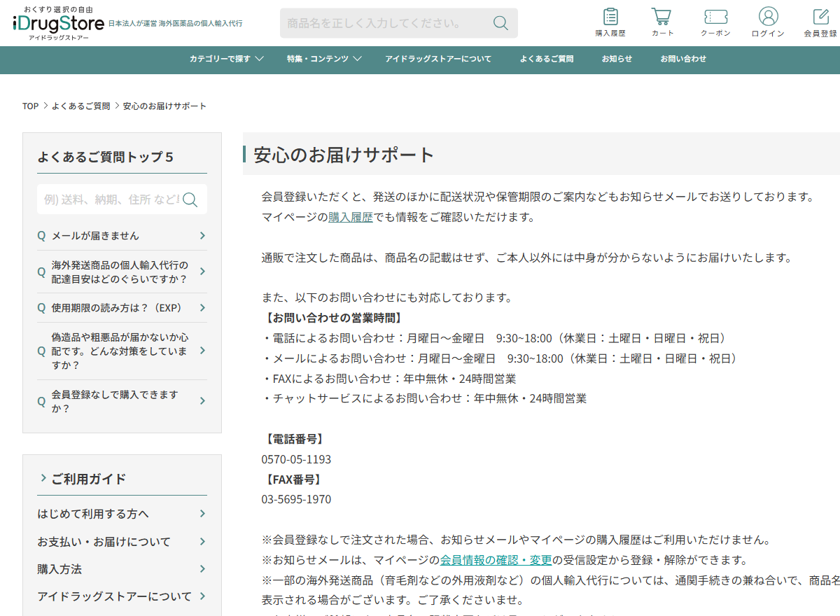Click the 【電話番号】 label
The image size is (840, 616).
tap(293, 440)
